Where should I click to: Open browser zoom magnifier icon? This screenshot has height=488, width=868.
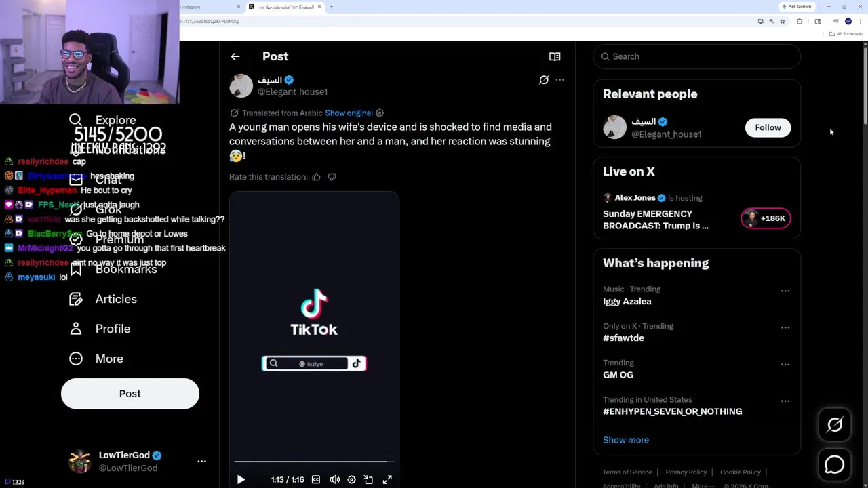pos(771,21)
